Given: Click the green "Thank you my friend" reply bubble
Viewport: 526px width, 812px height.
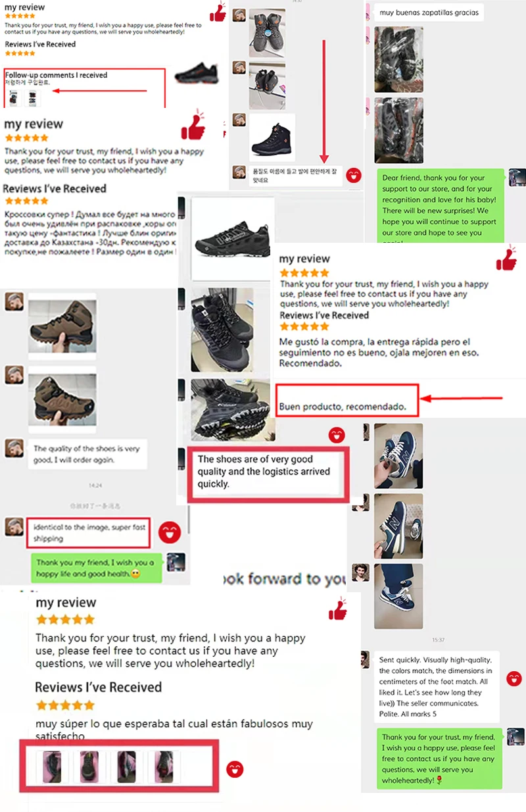Looking at the screenshot, I should [97, 569].
